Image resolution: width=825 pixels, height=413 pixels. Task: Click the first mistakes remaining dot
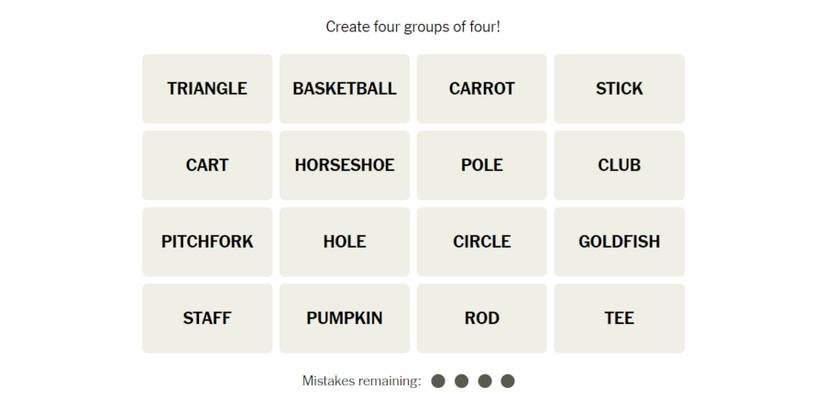click(438, 381)
